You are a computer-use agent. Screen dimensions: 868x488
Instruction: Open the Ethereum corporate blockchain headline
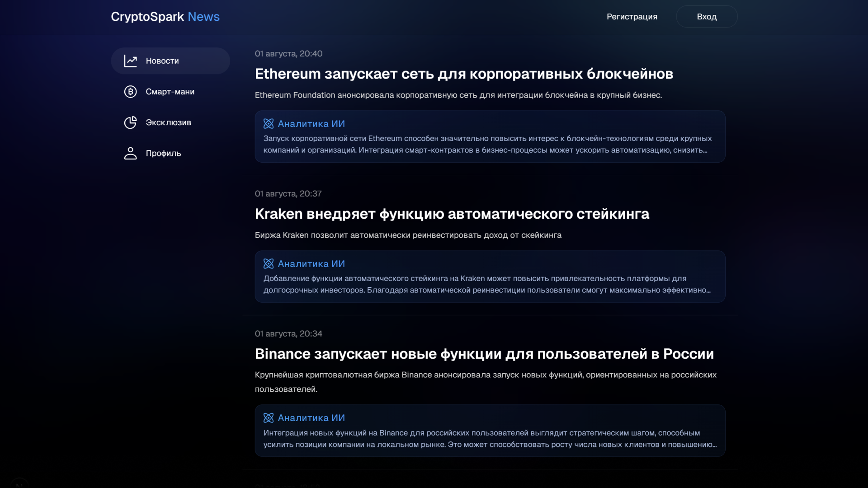[464, 74]
